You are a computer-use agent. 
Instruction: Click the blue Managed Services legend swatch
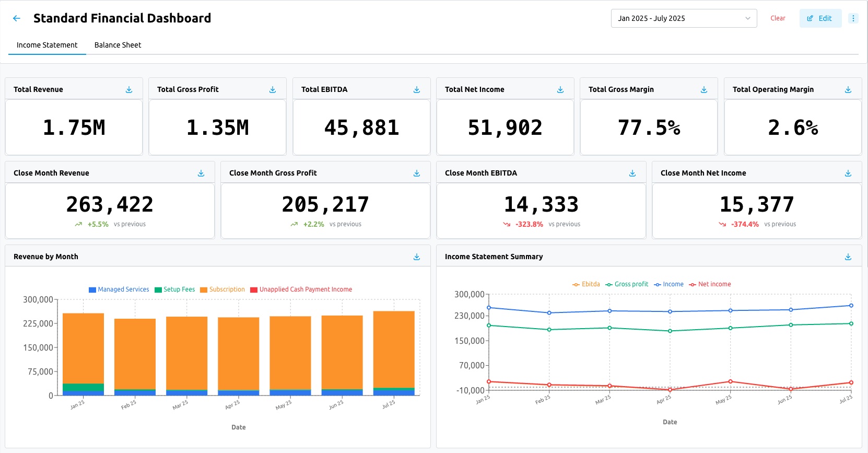[x=92, y=290]
